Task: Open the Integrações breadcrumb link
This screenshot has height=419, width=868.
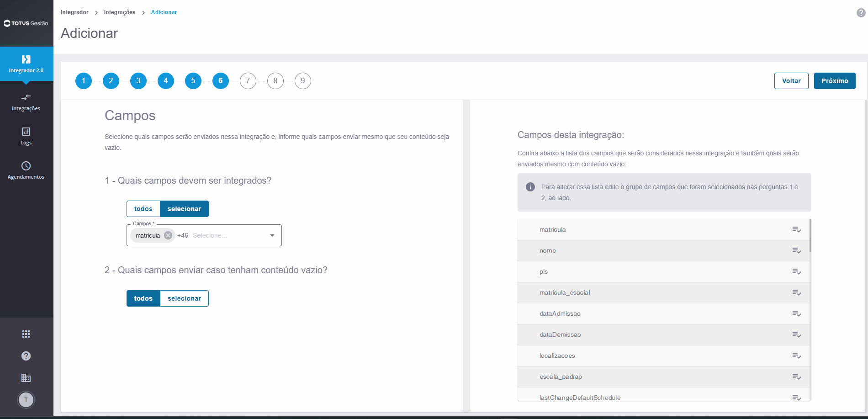Action: (x=120, y=12)
